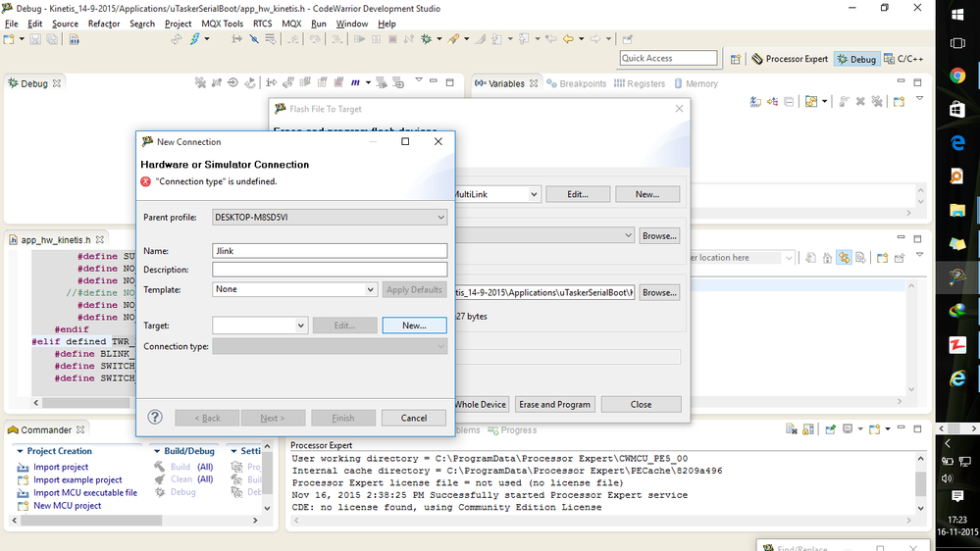This screenshot has width=980, height=551.
Task: Open Windows Start button
Action: [956, 15]
